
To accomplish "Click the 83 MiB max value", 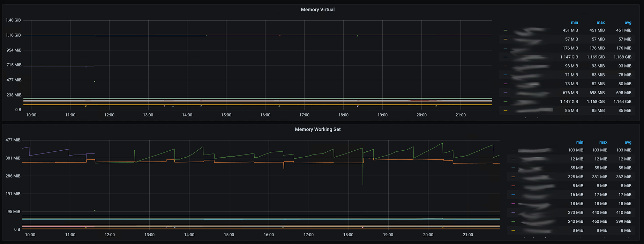I will (598, 75).
